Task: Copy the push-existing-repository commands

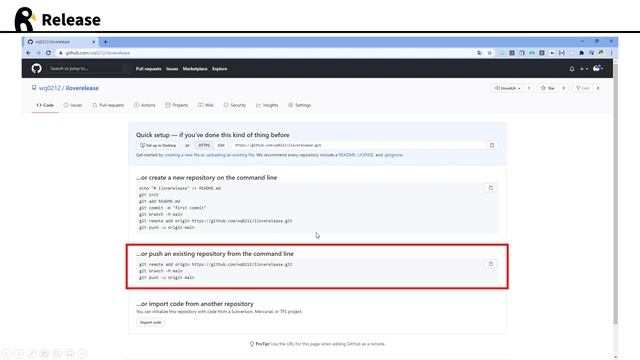Action: pos(491,264)
